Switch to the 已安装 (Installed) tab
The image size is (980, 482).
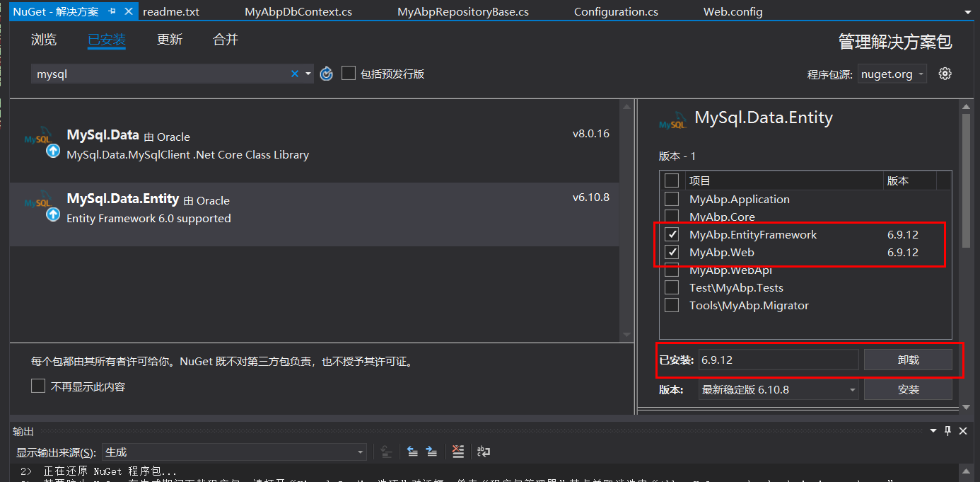(107, 40)
